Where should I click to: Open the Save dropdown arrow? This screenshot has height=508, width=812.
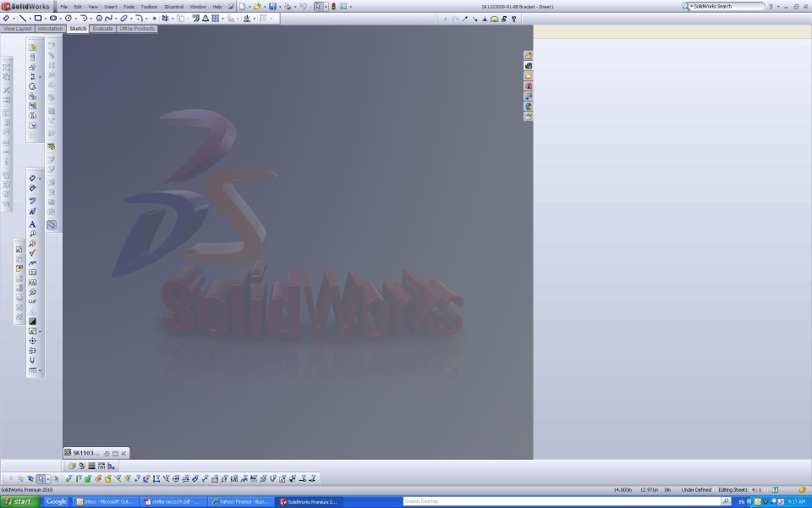tap(280, 8)
